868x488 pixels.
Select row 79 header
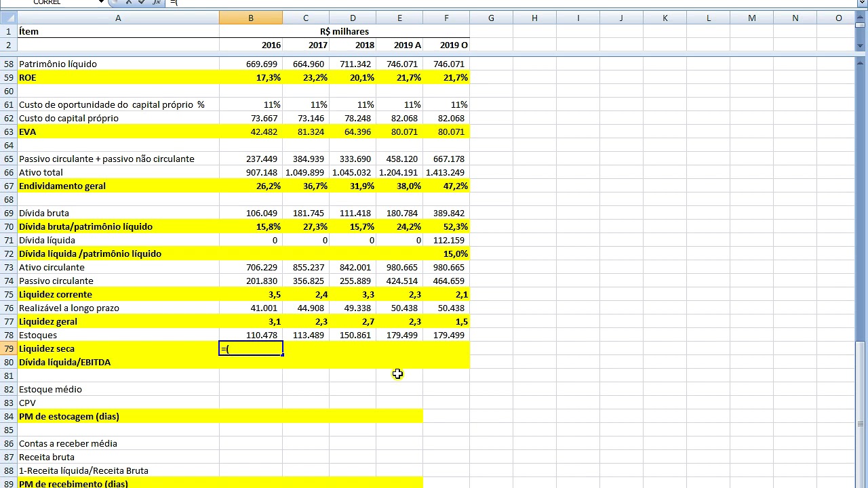coord(8,348)
